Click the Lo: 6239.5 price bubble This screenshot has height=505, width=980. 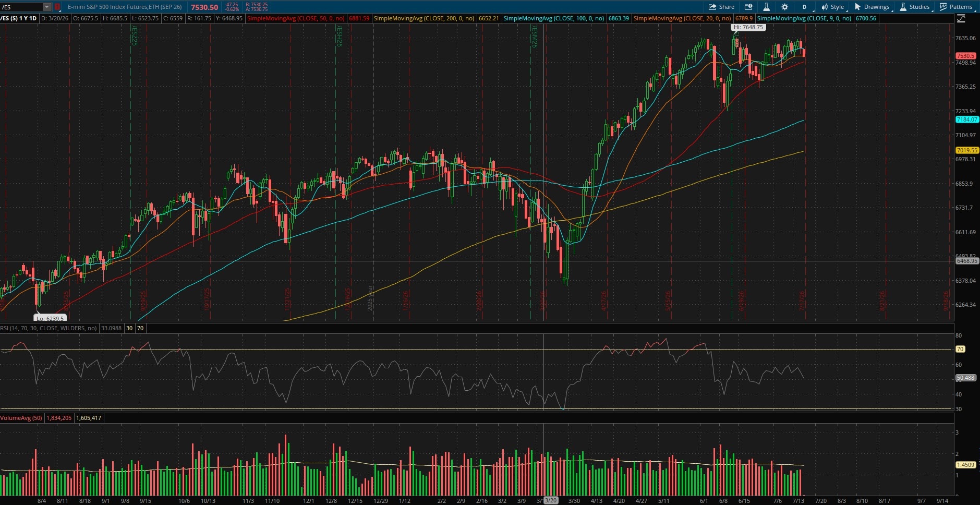pos(50,318)
